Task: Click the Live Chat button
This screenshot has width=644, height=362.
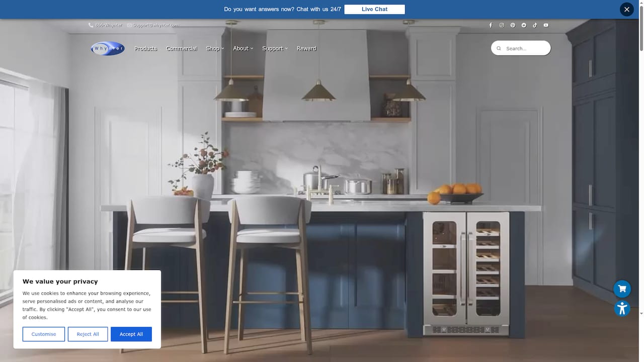Action: (374, 9)
